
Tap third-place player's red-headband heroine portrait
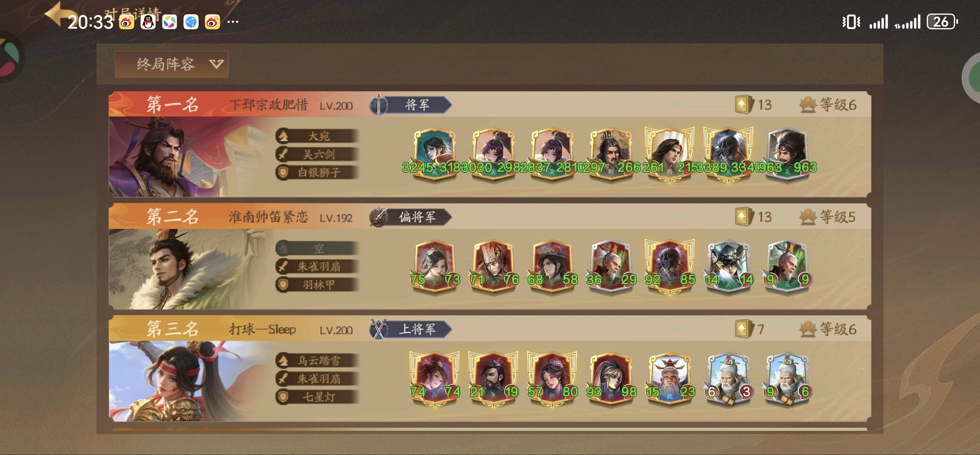164,381
